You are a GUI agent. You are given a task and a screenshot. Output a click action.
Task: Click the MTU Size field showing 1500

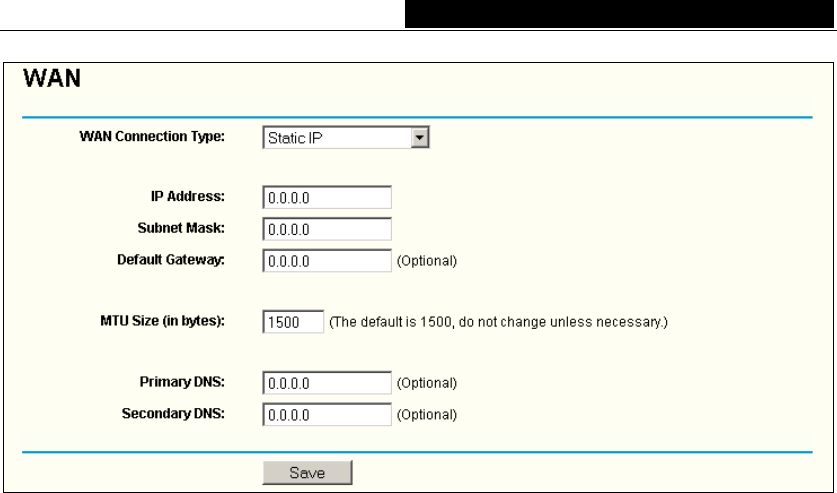[x=293, y=322]
